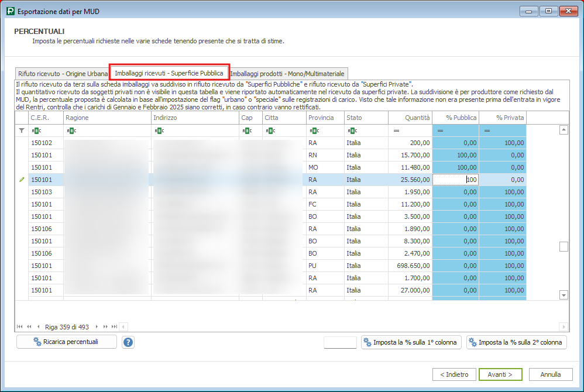The height and width of the screenshot is (392, 584).
Task: Click quantity cell 698.650,00
Action: [410, 266]
